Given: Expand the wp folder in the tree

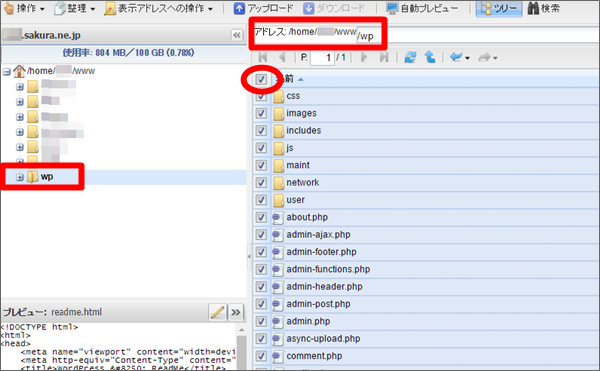Looking at the screenshot, I should click(20, 177).
